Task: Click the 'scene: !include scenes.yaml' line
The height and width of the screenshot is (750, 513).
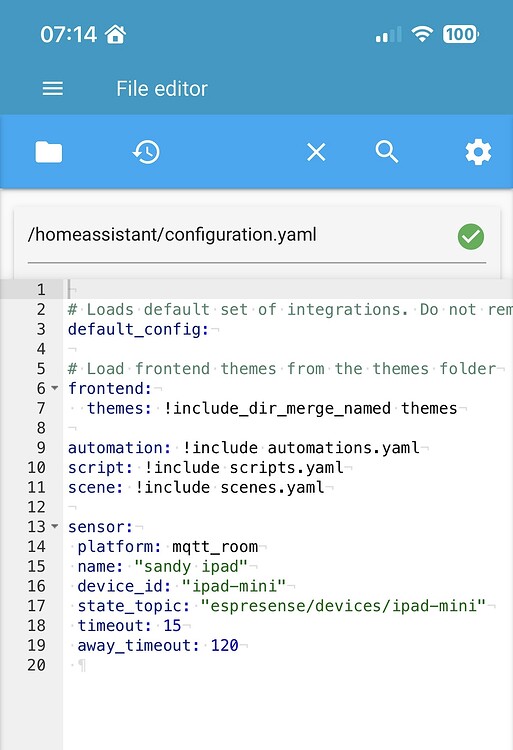Action: click(196, 487)
